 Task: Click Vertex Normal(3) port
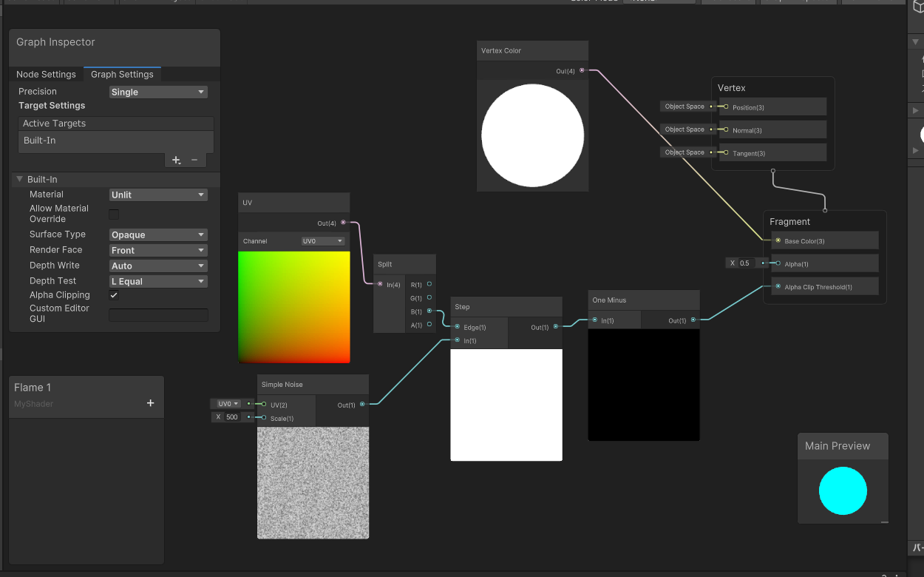pos(726,129)
